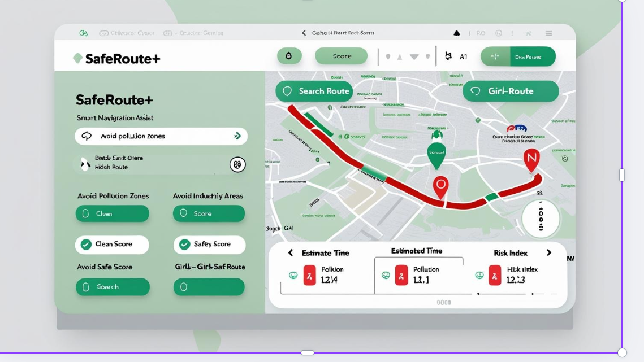Toggle the Safety Score checkbox
The height and width of the screenshot is (362, 644).
coord(184,245)
